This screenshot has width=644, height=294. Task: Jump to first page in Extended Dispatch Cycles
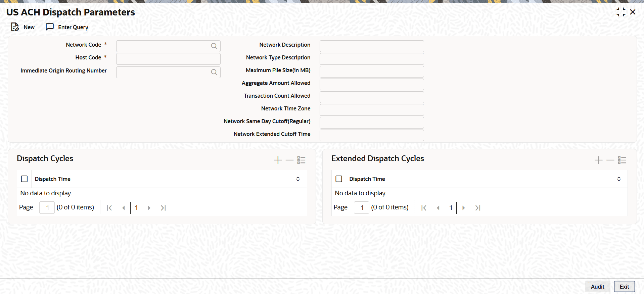[424, 208]
